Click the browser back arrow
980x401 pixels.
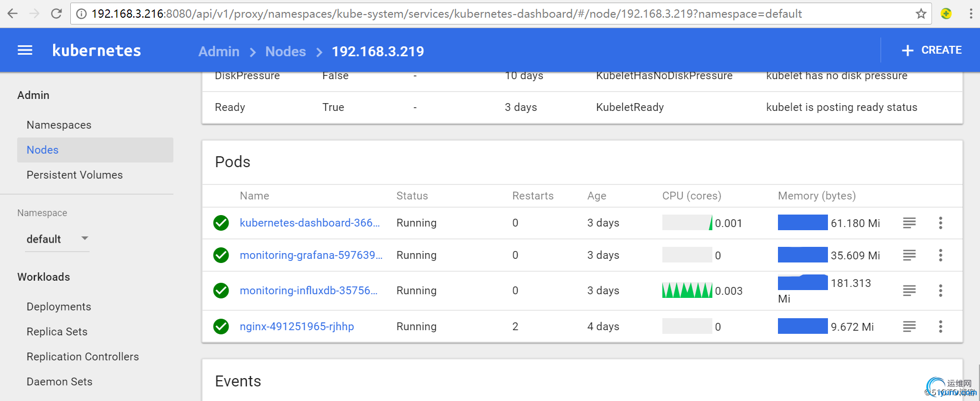tap(12, 14)
